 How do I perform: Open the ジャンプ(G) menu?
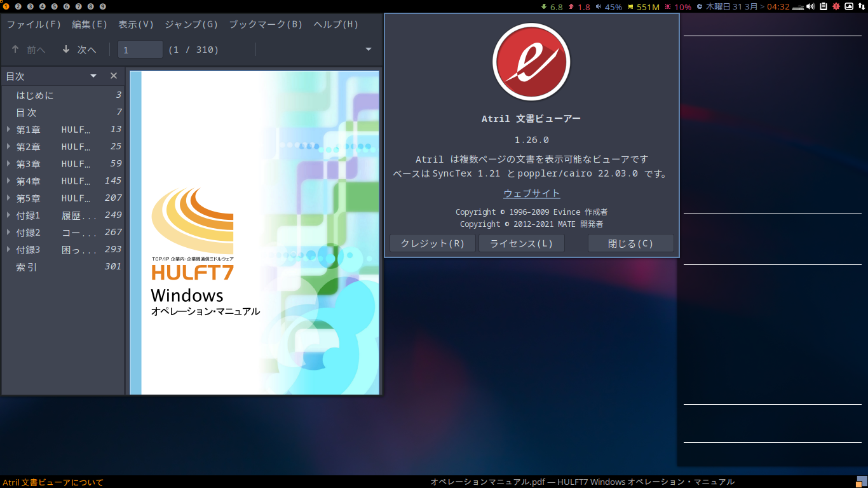pyautogui.click(x=191, y=25)
